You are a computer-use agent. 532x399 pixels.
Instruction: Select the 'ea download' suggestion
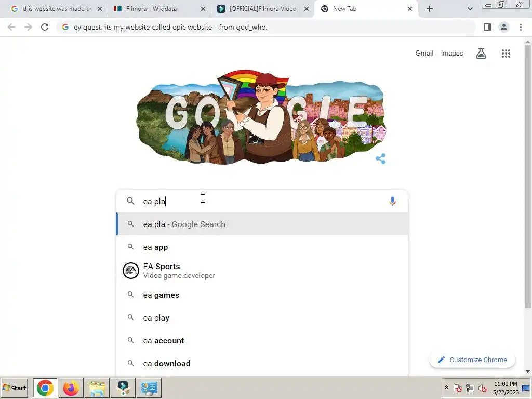coord(262,363)
